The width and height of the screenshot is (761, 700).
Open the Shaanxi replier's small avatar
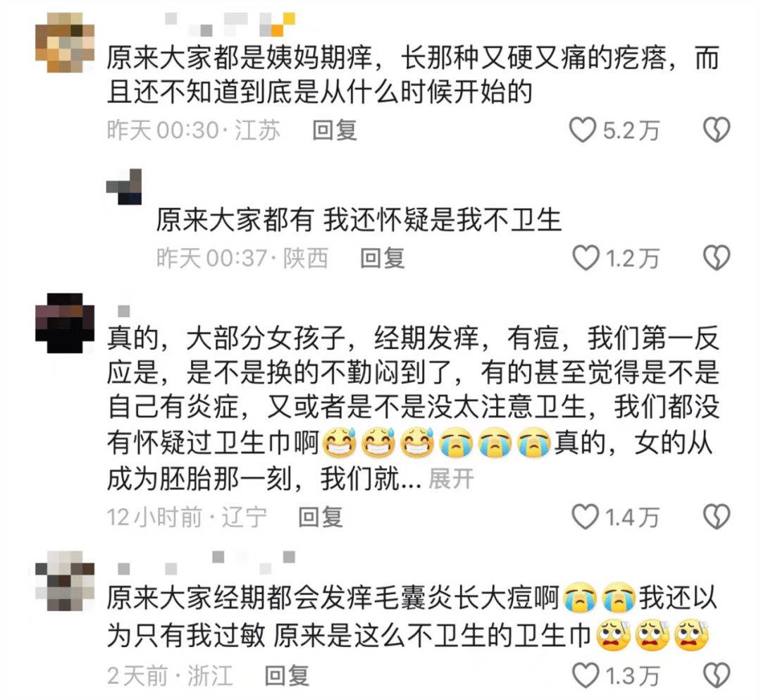pos(124,186)
